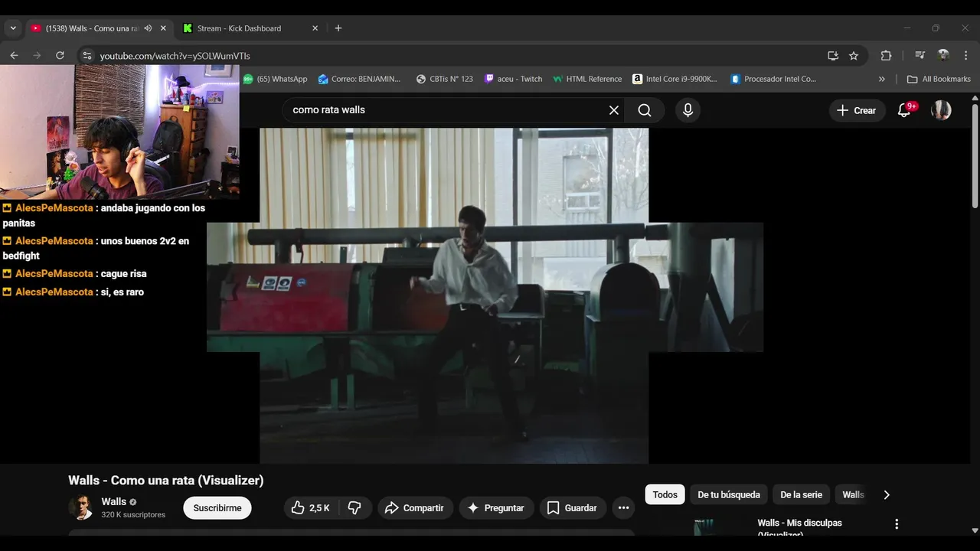Image resolution: width=980 pixels, height=551 pixels.
Task: Expand the hidden bookmarks chevron
Action: [881, 79]
